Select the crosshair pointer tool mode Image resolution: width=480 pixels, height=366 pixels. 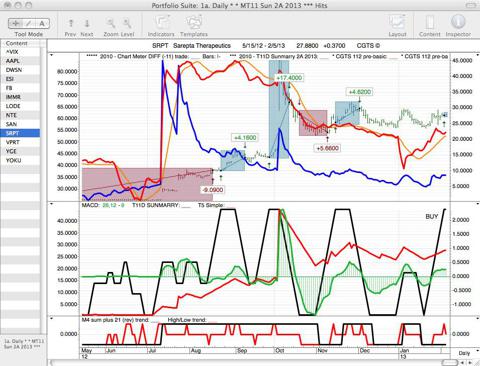15,23
